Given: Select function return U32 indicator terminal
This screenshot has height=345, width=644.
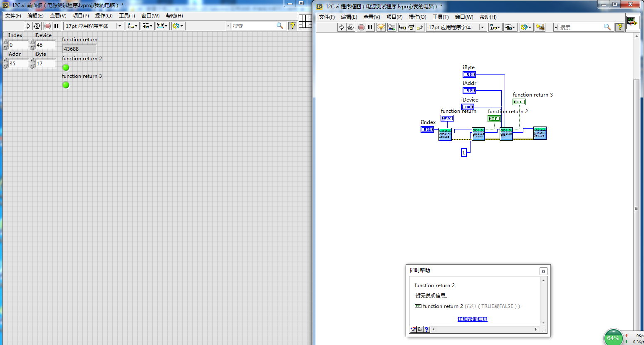Looking at the screenshot, I should click(447, 118).
